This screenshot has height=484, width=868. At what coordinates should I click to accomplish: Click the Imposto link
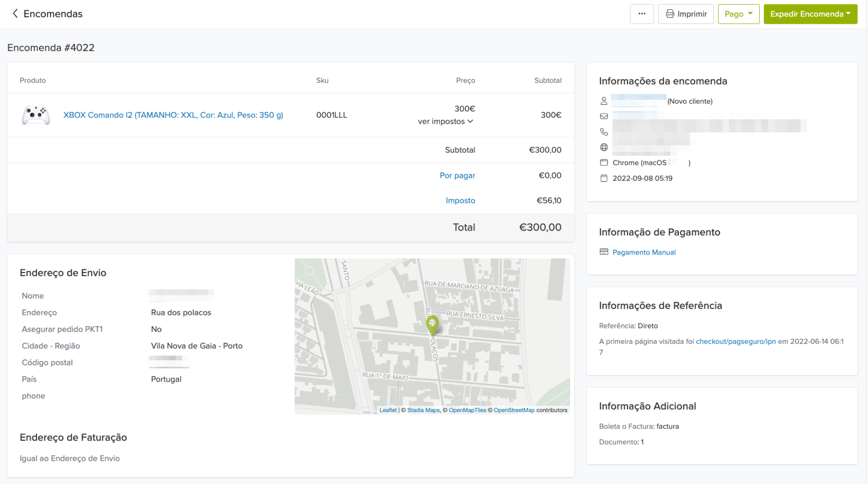click(x=460, y=200)
